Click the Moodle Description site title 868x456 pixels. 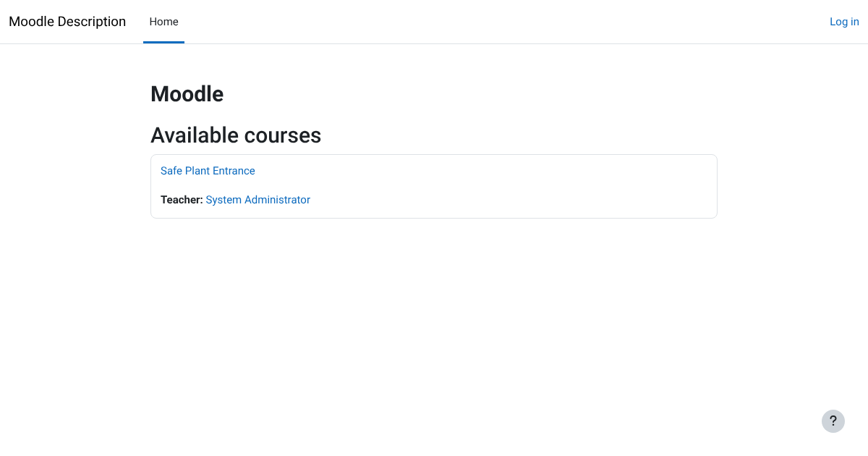coord(67,22)
